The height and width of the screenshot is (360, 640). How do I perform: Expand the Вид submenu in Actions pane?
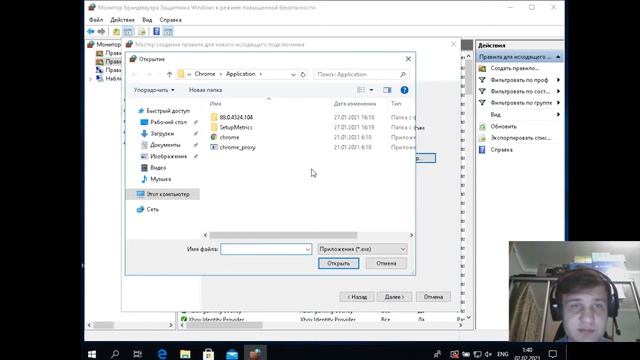coord(519,115)
